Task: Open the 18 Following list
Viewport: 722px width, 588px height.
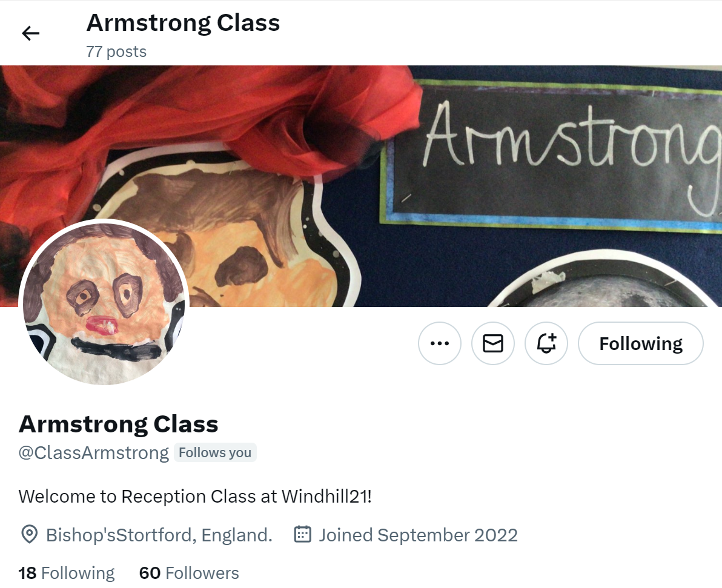Action: tap(66, 573)
